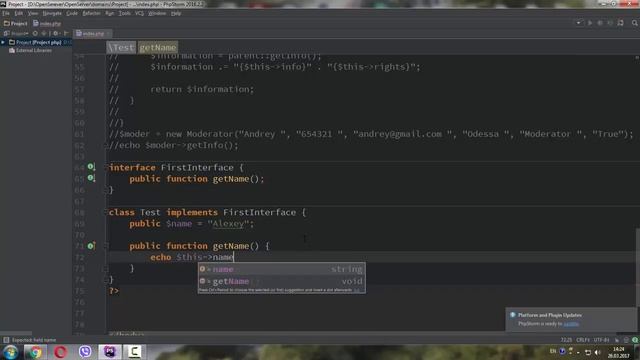Click scroll from source icon in Project panel
Image resolution: width=640 pixels, height=360 pixels.
tap(35, 33)
